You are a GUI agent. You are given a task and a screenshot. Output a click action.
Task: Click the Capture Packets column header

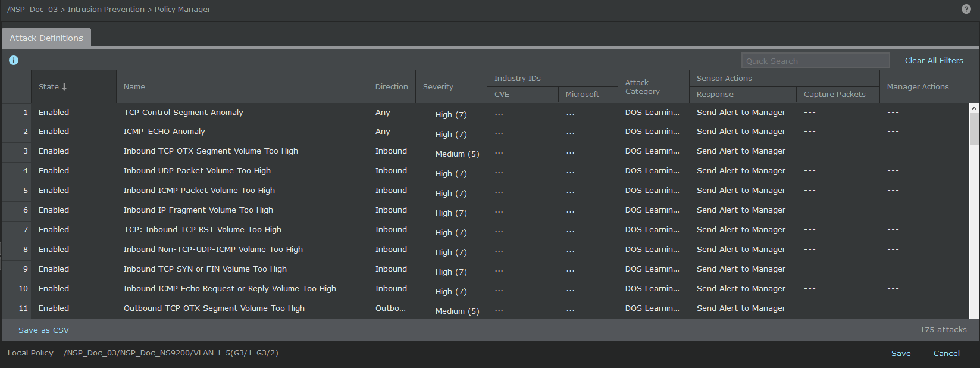pyautogui.click(x=838, y=95)
